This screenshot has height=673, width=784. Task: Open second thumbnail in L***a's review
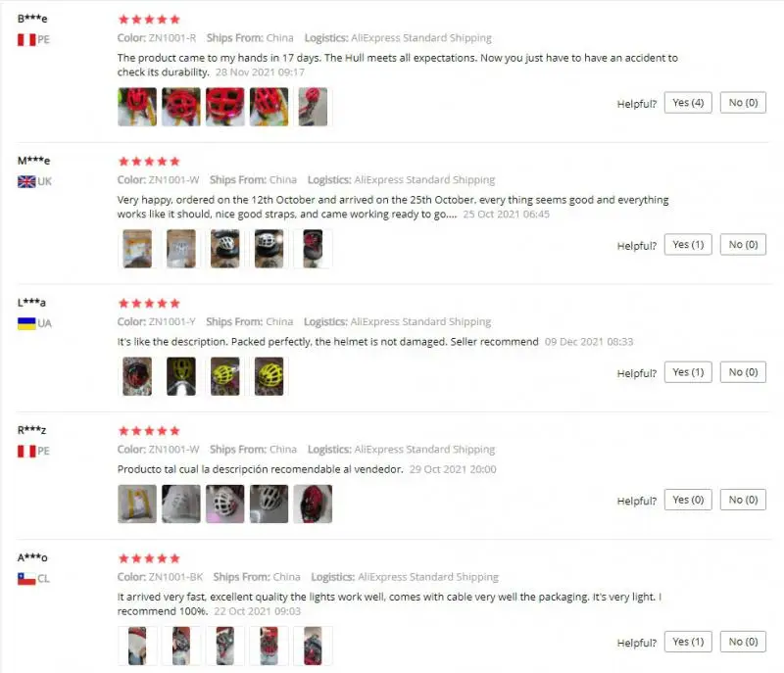pos(181,376)
